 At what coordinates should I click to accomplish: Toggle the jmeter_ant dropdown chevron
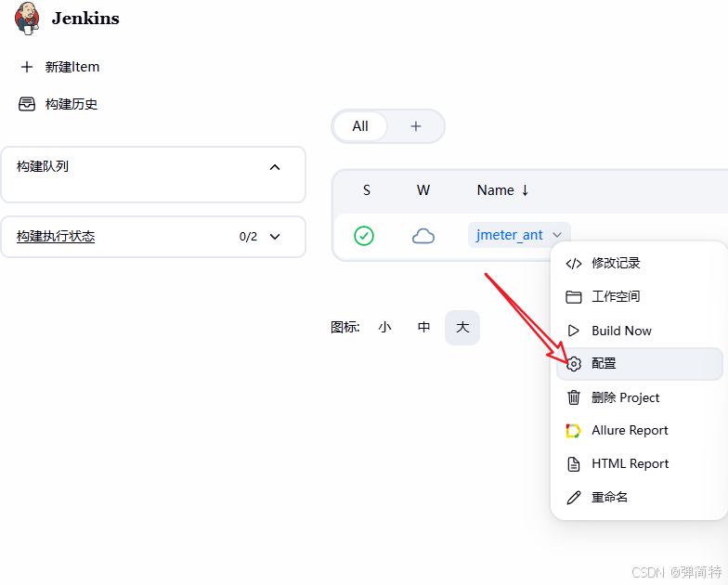coord(557,236)
